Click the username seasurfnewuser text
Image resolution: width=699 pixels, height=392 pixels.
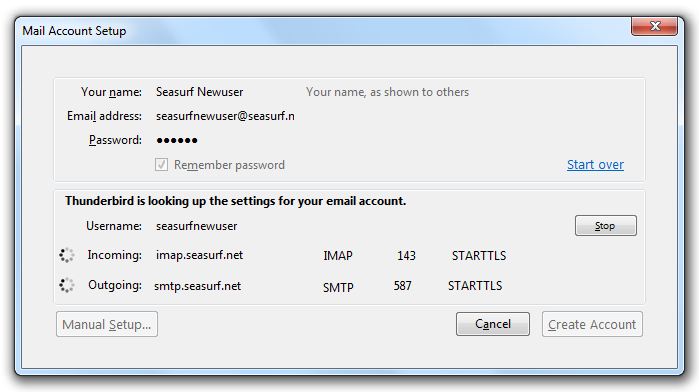tap(197, 226)
